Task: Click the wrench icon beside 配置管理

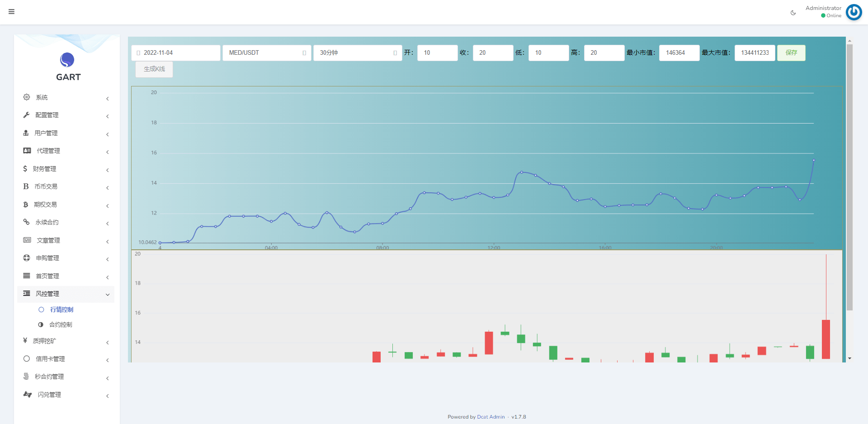Action: [26, 115]
